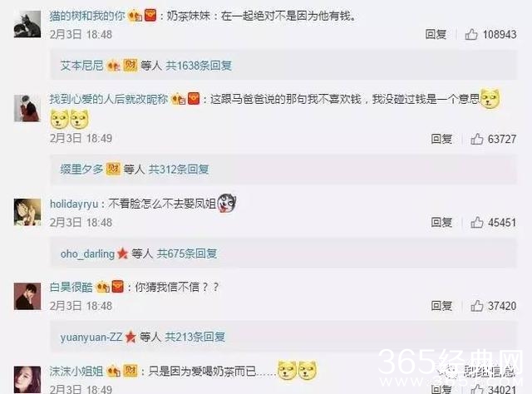Reply to holidayryu's comment
The image size is (532, 394).
tap(441, 222)
